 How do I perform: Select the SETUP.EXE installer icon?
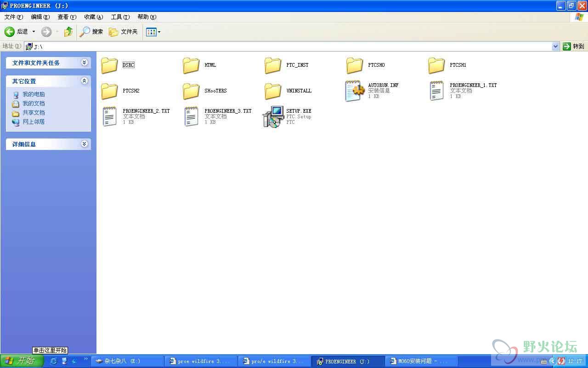click(273, 117)
